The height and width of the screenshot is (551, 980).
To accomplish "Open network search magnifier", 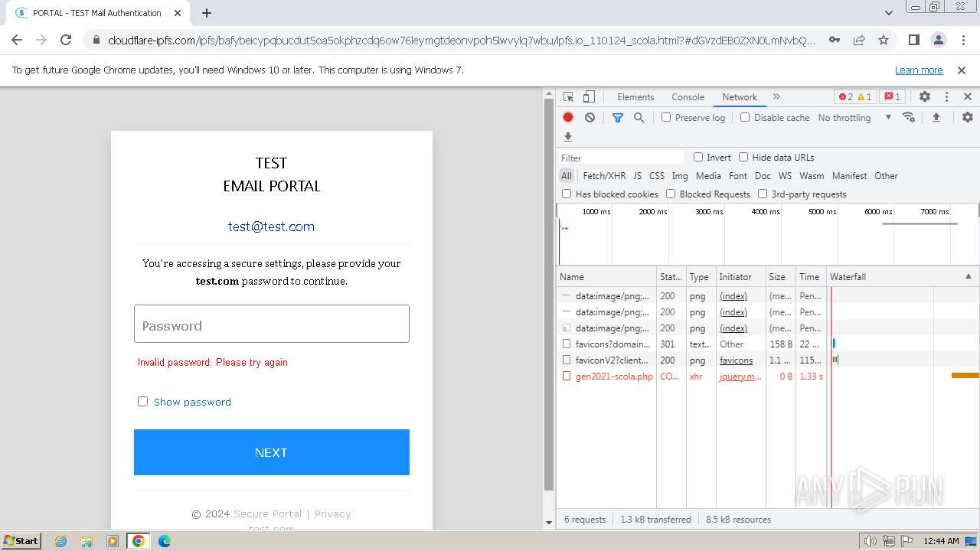I will tap(639, 117).
